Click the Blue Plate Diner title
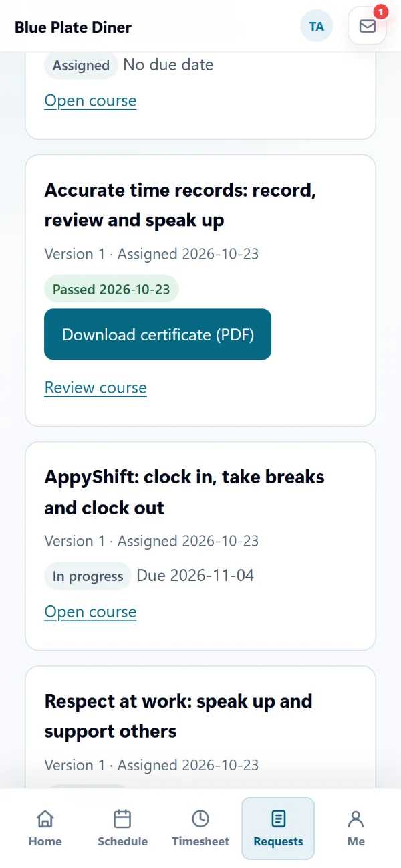 [73, 27]
